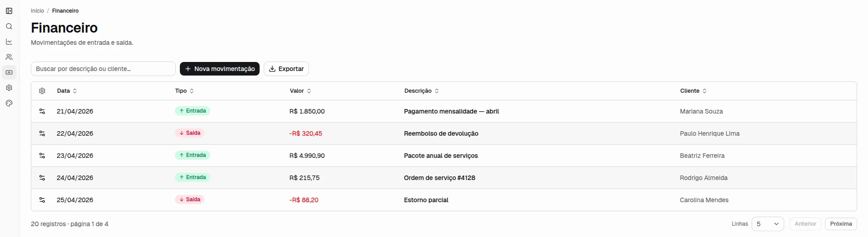Click the date 24/04/2026
The image size is (868, 237).
pyautogui.click(x=75, y=178)
